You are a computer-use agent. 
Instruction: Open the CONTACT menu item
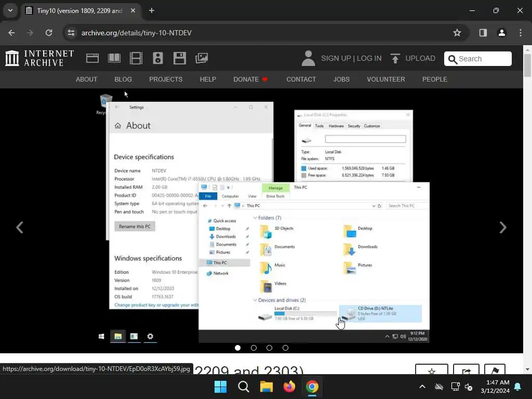(301, 79)
